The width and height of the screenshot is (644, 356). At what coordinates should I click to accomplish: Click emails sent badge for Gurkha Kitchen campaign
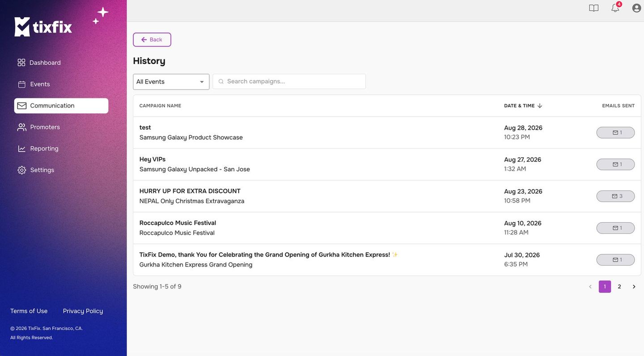click(615, 260)
